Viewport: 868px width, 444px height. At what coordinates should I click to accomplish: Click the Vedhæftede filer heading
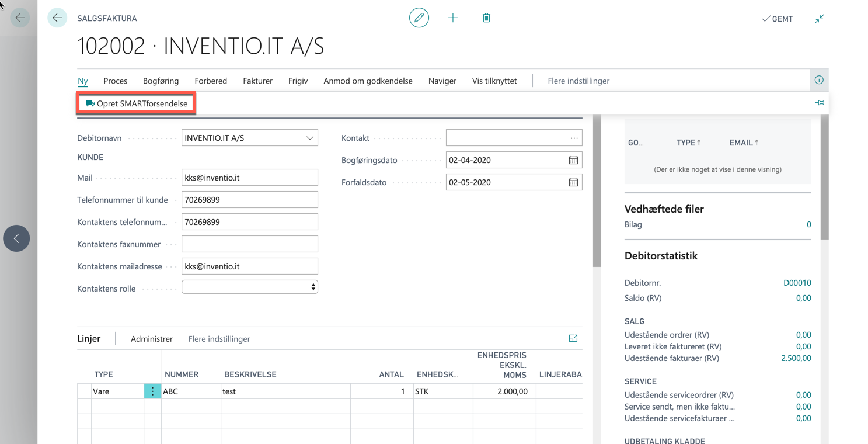(664, 209)
